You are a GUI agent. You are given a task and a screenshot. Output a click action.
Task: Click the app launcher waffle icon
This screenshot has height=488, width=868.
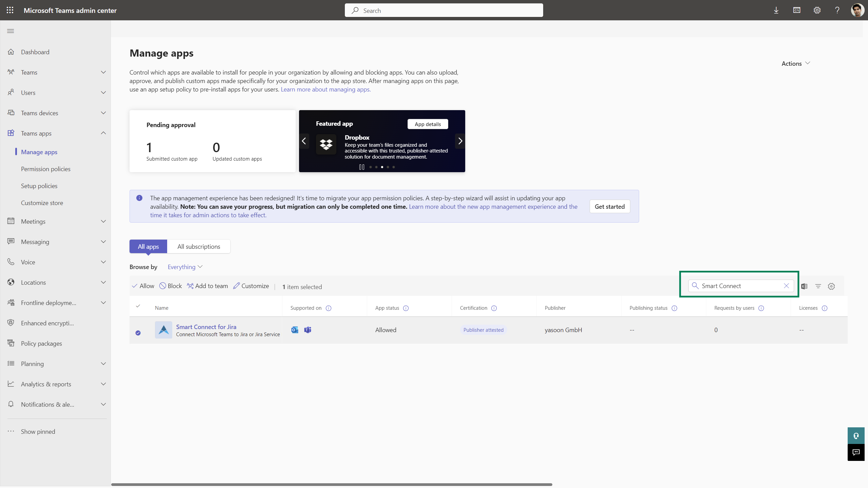[x=10, y=10]
